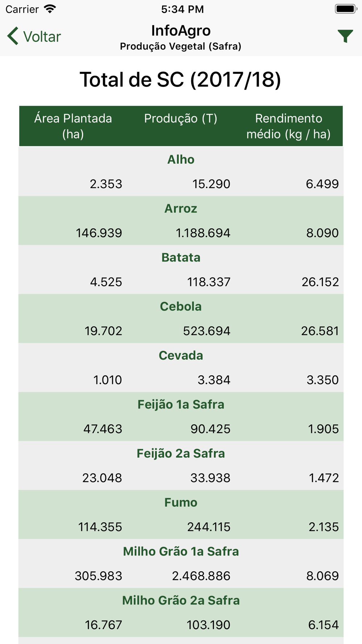362x644 pixels.
Task: Select the Produção (T) column header
Action: pyautogui.click(x=181, y=118)
